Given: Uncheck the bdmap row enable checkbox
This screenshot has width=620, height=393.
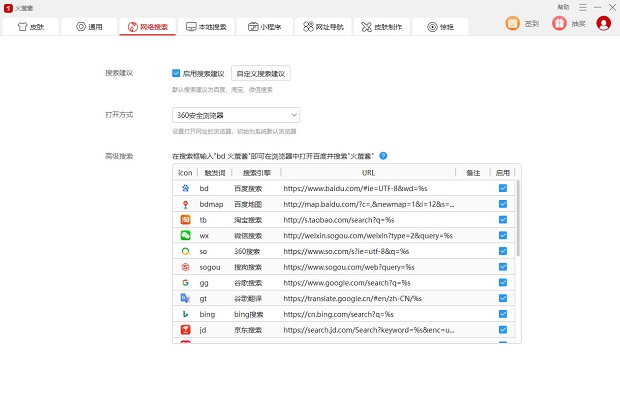Looking at the screenshot, I should (503, 204).
